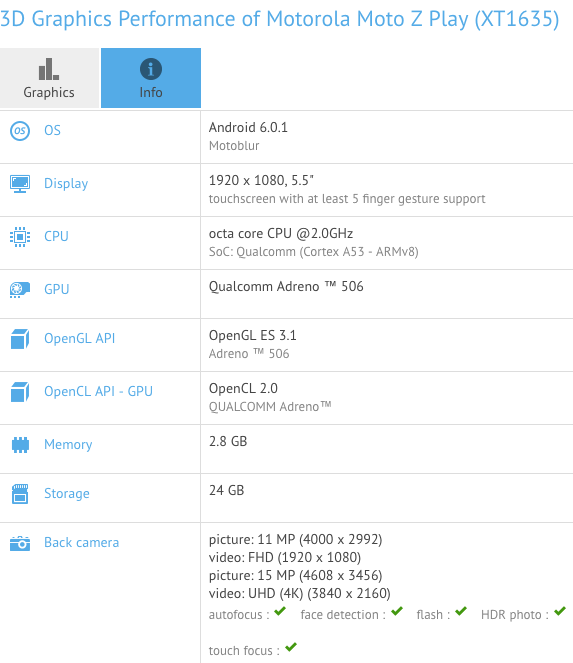Click the Memory chip icon
The width and height of the screenshot is (573, 663).
coord(20,445)
